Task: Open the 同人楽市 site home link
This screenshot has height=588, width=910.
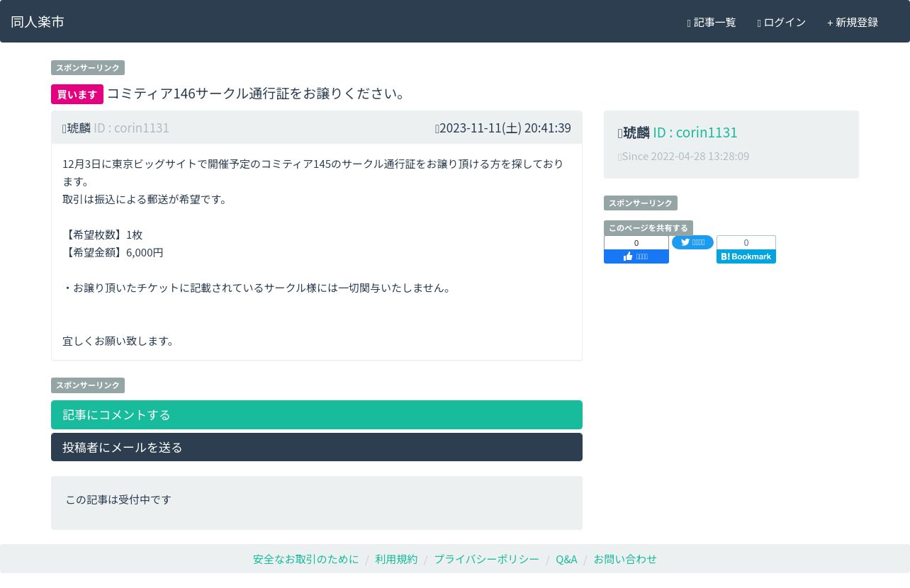Action: (x=38, y=21)
